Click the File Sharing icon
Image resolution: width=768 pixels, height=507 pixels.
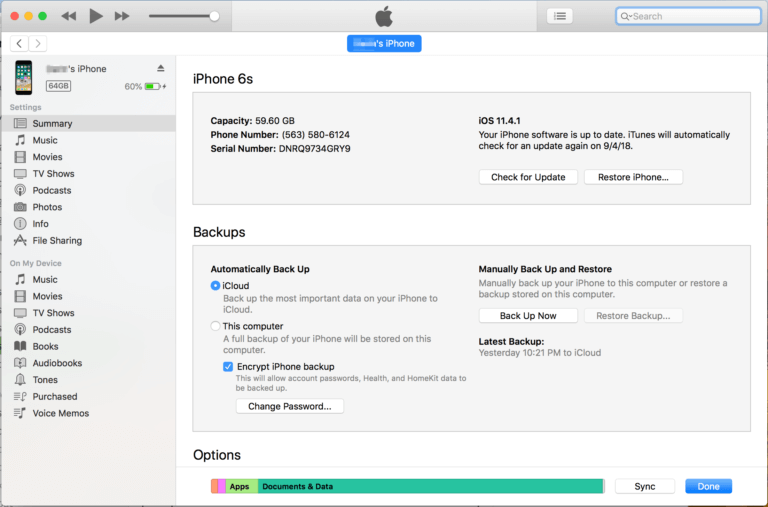click(x=20, y=240)
